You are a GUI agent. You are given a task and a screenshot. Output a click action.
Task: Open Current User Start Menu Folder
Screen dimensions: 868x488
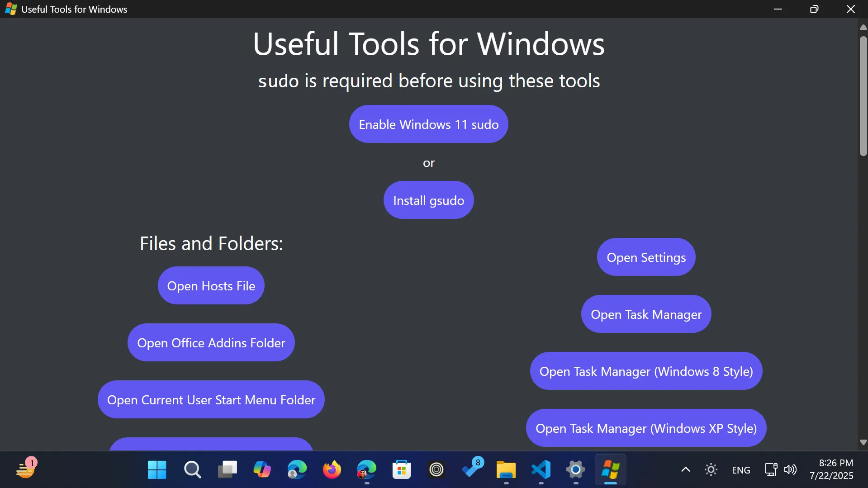point(211,399)
